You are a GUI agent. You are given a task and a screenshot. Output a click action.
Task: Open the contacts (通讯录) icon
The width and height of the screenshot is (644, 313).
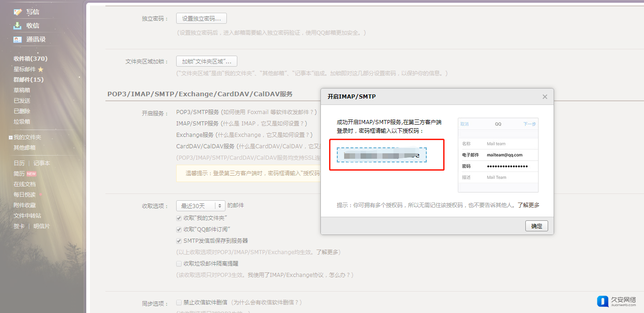(x=18, y=40)
